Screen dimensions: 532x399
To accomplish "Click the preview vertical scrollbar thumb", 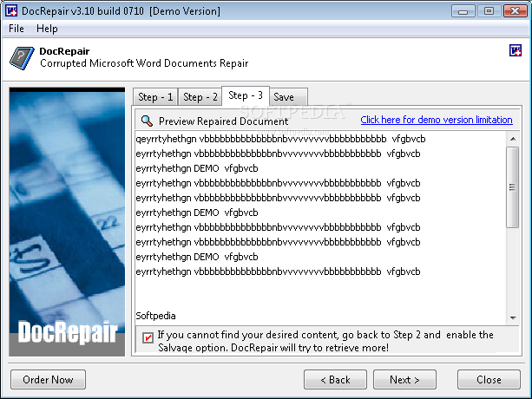I will tap(512, 187).
